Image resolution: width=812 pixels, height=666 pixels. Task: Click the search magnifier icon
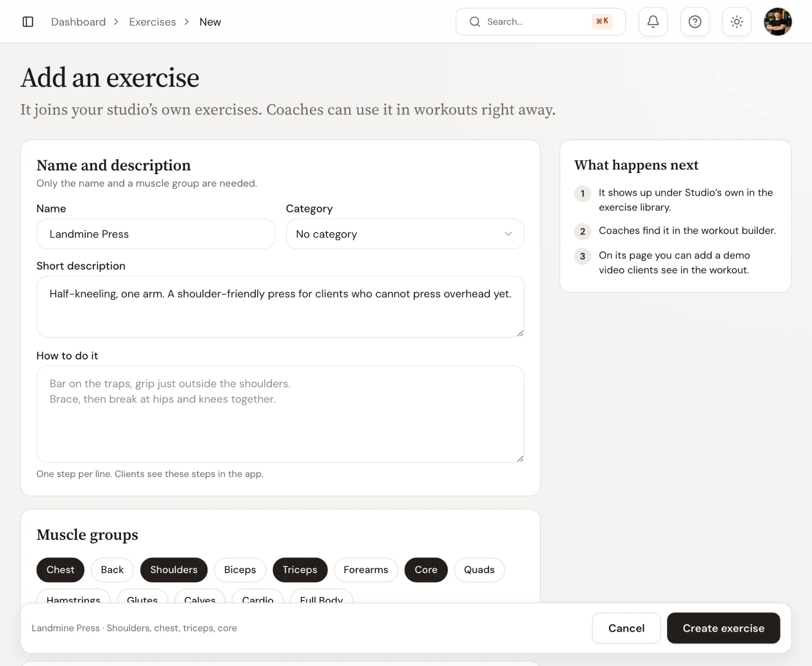pyautogui.click(x=475, y=22)
